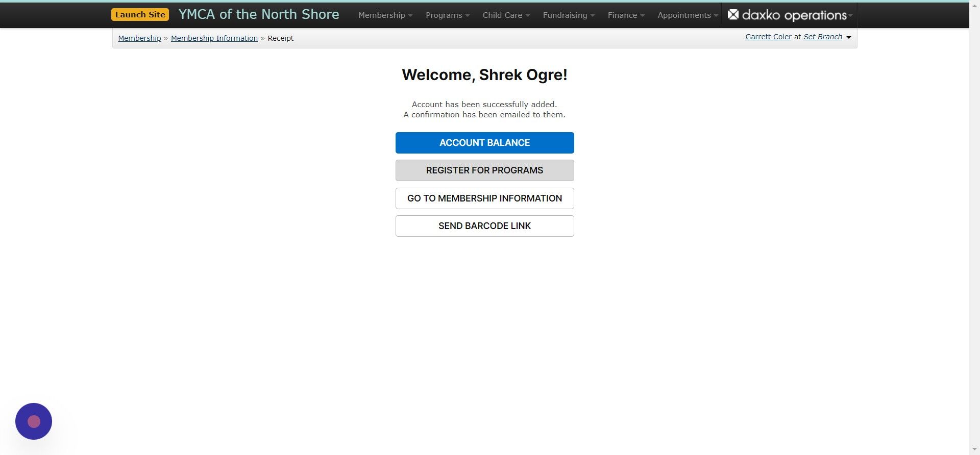Go to Membership Information breadcrumb link
980x455 pixels.
click(214, 38)
